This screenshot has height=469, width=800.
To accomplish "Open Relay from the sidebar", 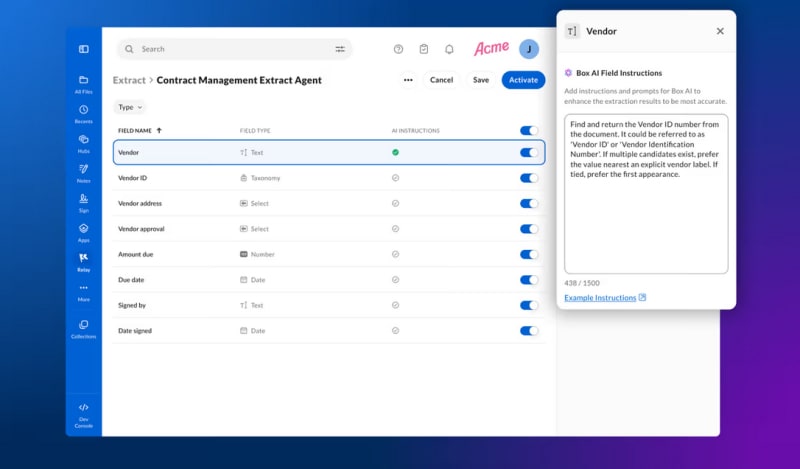I will coord(84,260).
